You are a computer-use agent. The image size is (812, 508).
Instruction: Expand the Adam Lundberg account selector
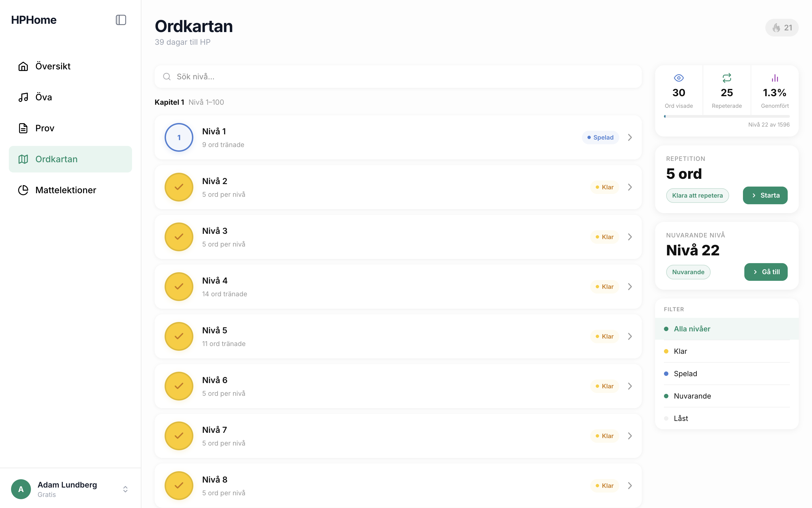pyautogui.click(x=126, y=489)
